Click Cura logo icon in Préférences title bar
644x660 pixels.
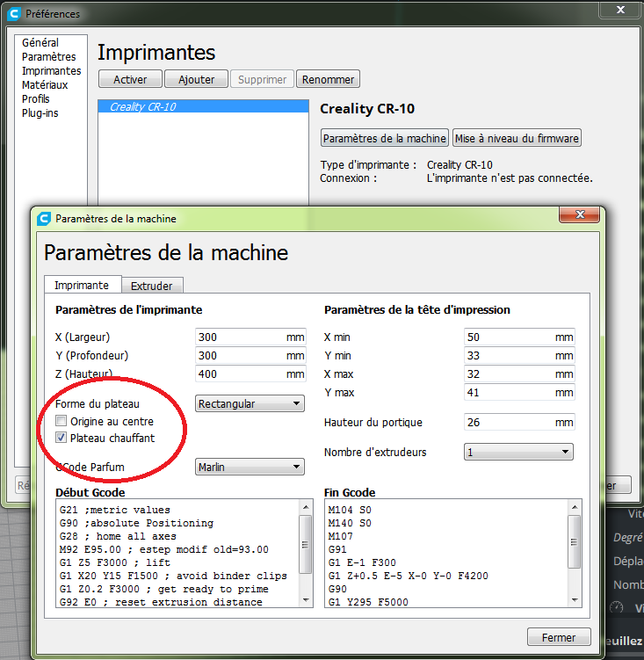click(x=14, y=14)
